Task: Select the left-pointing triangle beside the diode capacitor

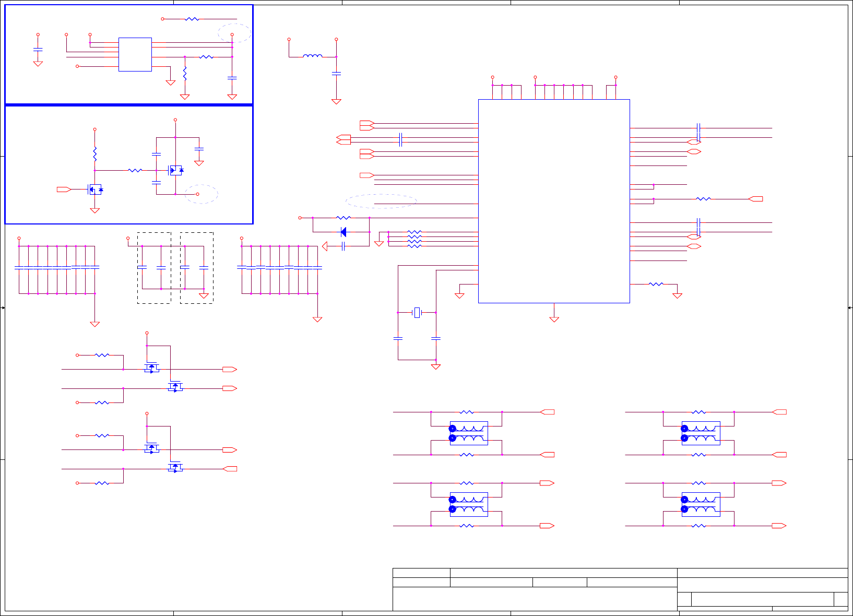Action: [325, 246]
